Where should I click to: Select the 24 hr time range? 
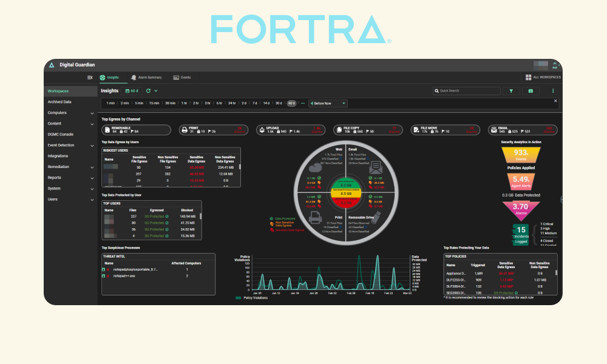(x=232, y=103)
